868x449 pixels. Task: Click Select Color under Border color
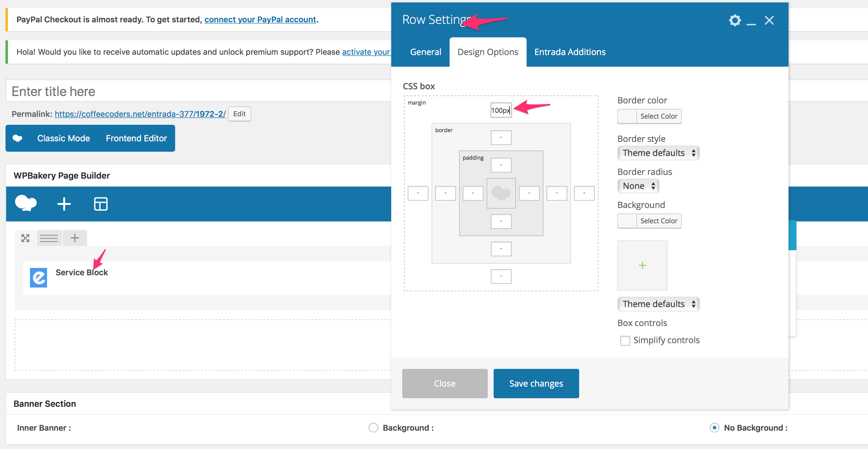pyautogui.click(x=659, y=116)
